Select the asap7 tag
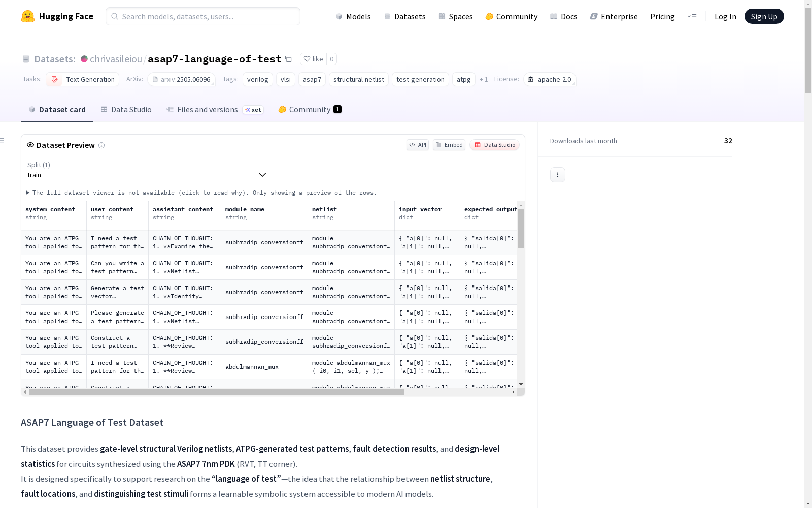812x508 pixels. point(312,79)
